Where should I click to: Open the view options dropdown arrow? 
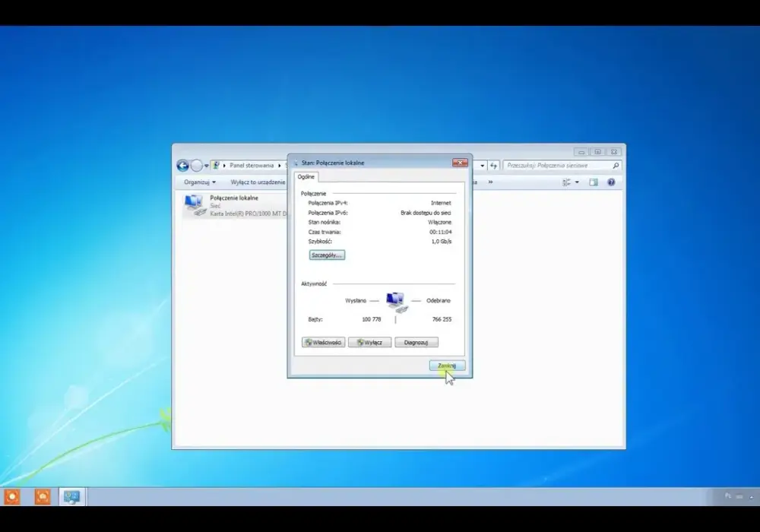(577, 182)
